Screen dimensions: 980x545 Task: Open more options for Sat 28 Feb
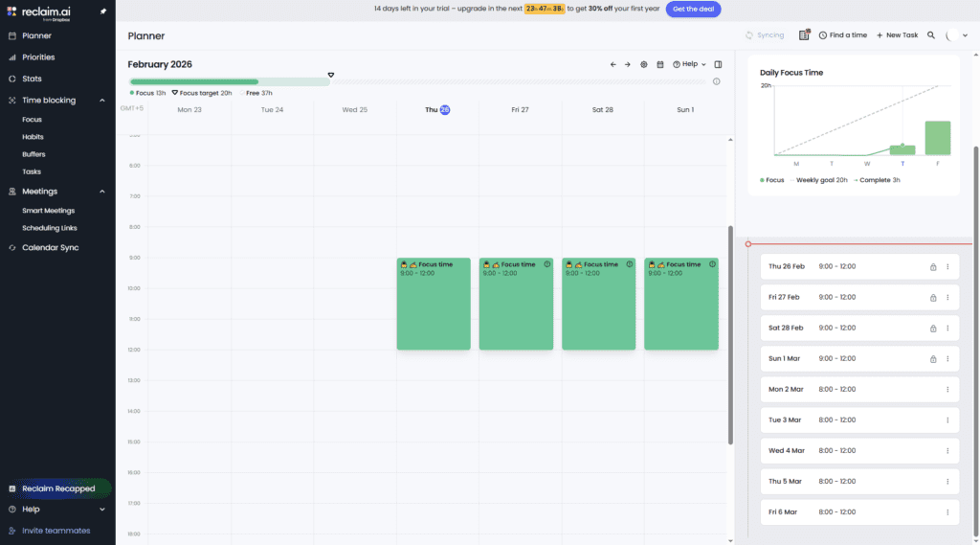(x=947, y=329)
